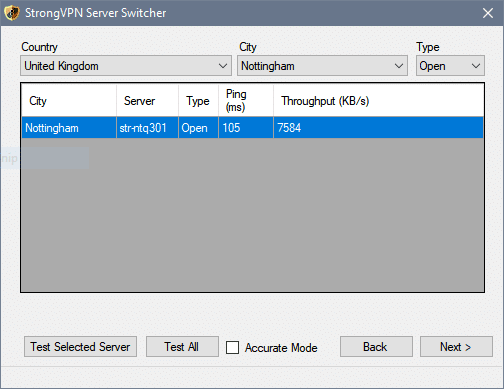Sort by the Ping (ms) column header

point(246,101)
